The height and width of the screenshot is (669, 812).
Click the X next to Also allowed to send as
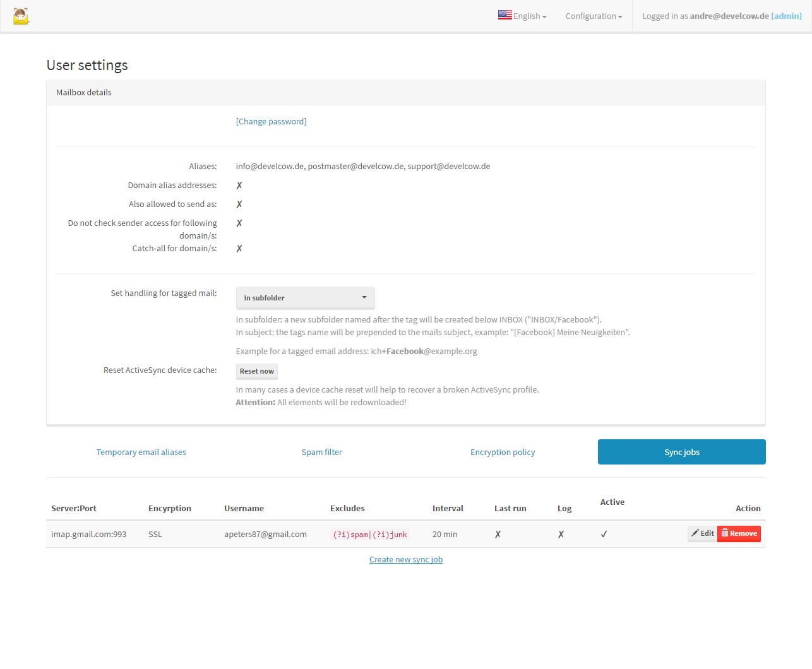tap(239, 204)
